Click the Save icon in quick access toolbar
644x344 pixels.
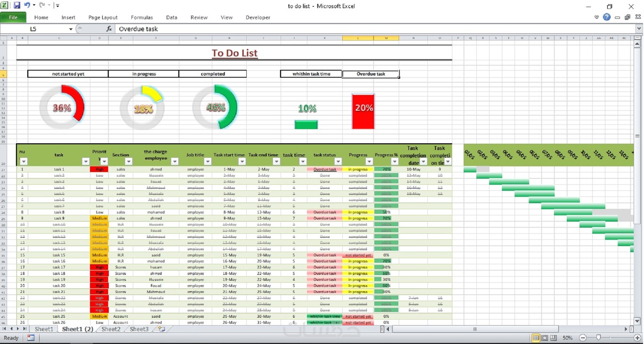[17, 5]
